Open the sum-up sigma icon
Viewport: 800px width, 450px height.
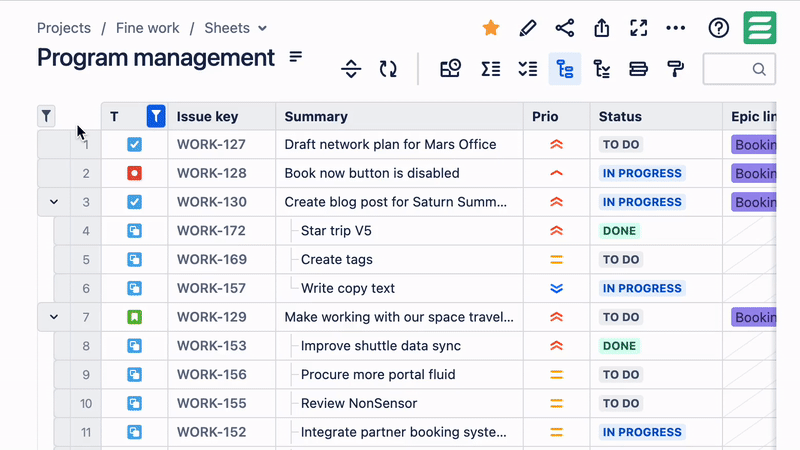(x=490, y=69)
